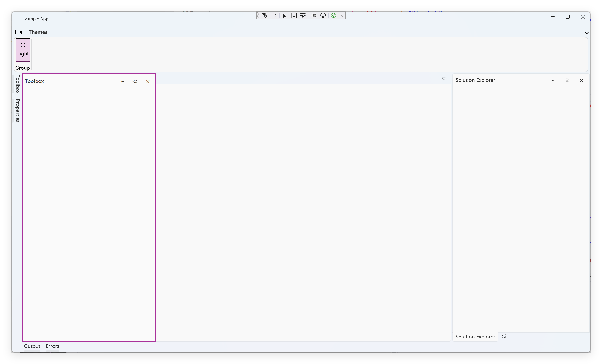Apply the Light theme button

pos(23,50)
